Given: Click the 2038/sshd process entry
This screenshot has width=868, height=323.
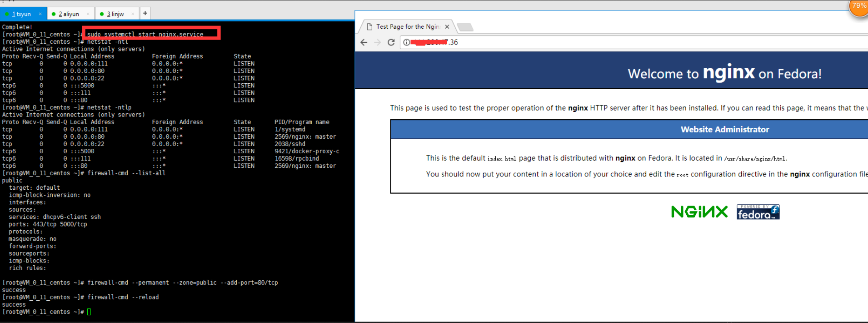Looking at the screenshot, I should 290,144.
